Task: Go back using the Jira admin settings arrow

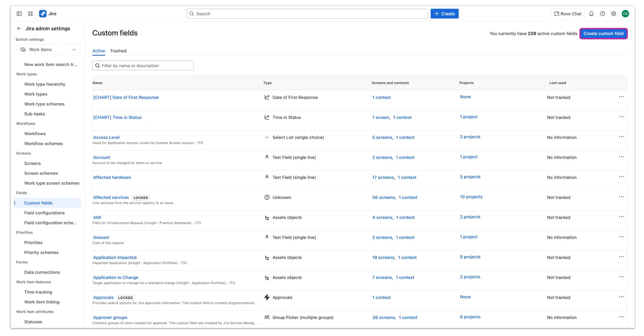Action: pyautogui.click(x=19, y=28)
